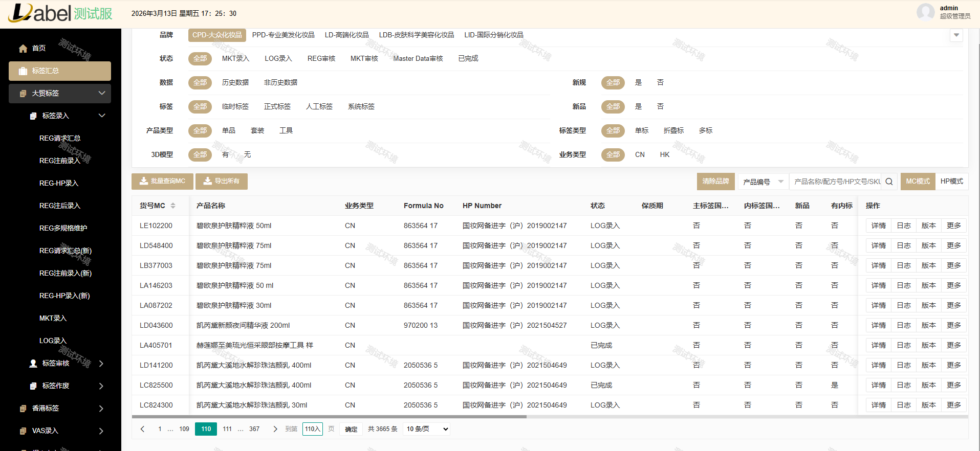
Task: Click the 标签审核 person icon
Action: pos(33,364)
